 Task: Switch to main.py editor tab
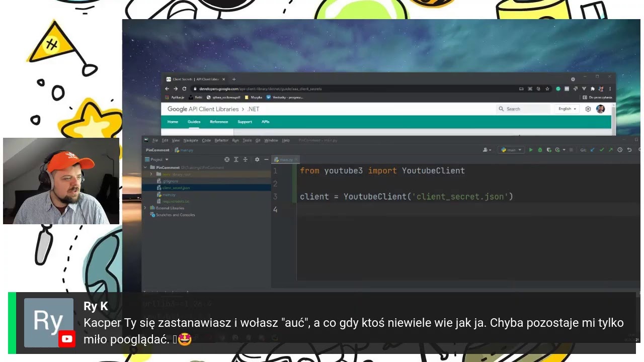284,159
